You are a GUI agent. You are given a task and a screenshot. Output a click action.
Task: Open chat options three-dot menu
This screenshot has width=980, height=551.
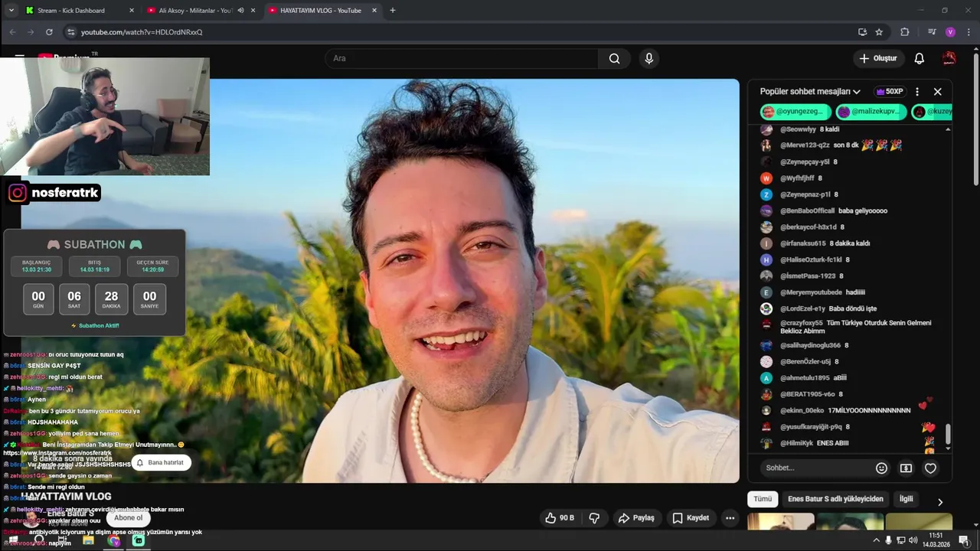pos(917,92)
